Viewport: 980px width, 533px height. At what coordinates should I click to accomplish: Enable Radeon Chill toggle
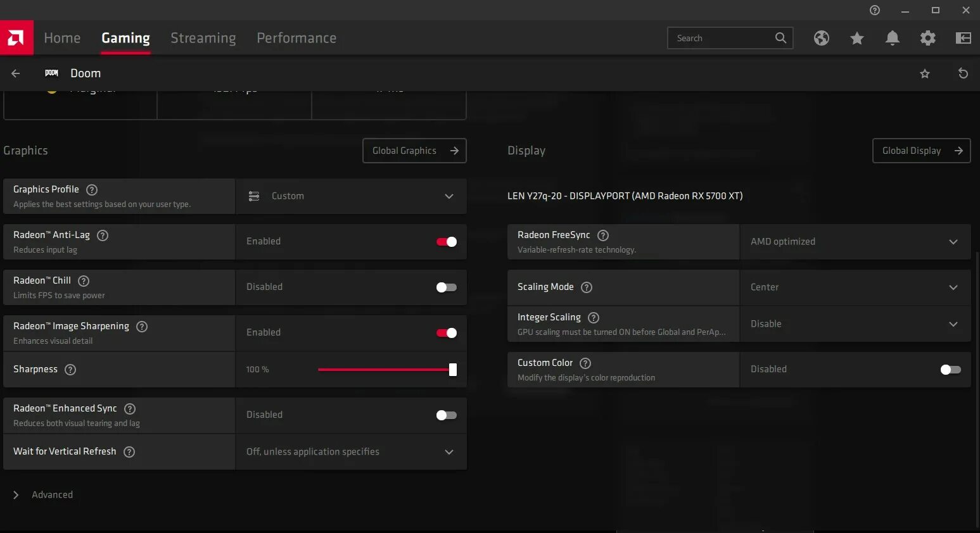[447, 287]
